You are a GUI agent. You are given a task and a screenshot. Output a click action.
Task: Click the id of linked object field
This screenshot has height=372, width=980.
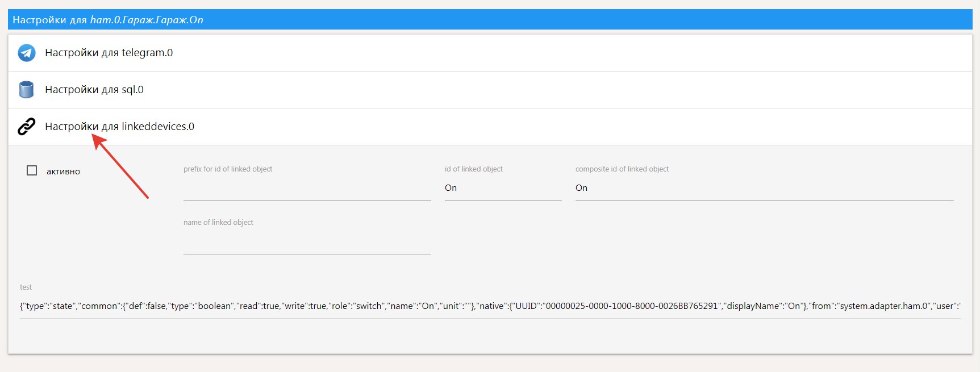(x=503, y=189)
